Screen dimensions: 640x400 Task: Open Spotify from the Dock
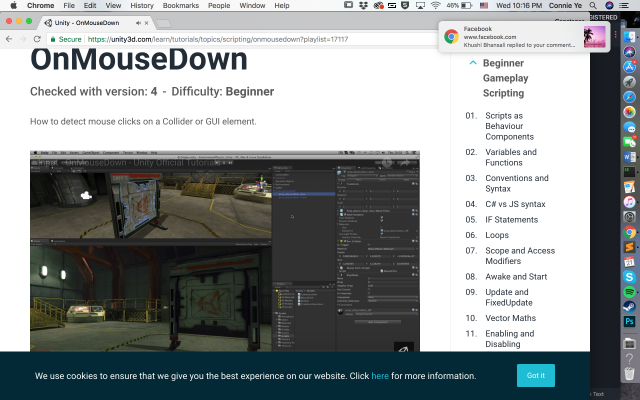click(629, 292)
